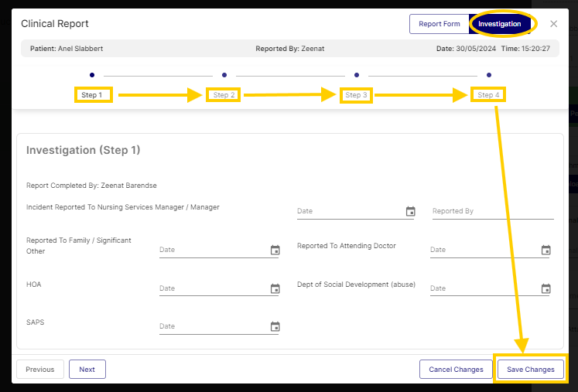The image size is (578, 392).
Task: Navigate to Step 4 in the stepper
Action: (x=488, y=94)
